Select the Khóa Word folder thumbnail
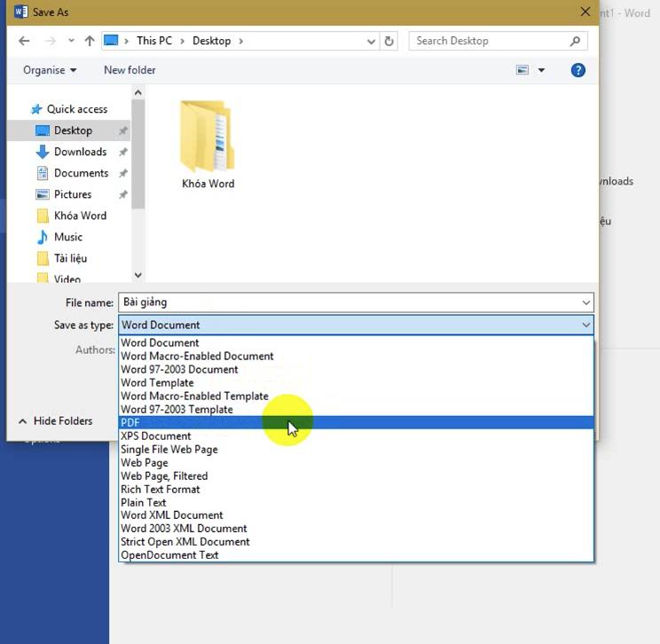Image resolution: width=660 pixels, height=644 pixels. 208,145
